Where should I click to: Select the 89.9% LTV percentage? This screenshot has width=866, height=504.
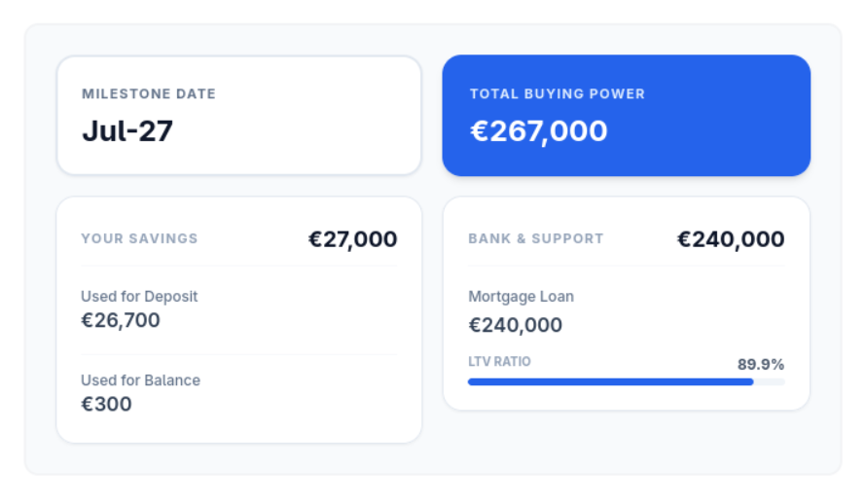point(761,364)
